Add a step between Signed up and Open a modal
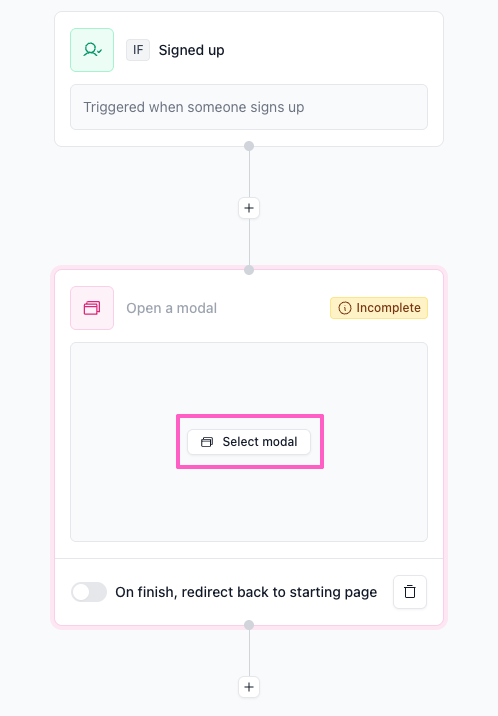This screenshot has height=716, width=498. pyautogui.click(x=249, y=208)
